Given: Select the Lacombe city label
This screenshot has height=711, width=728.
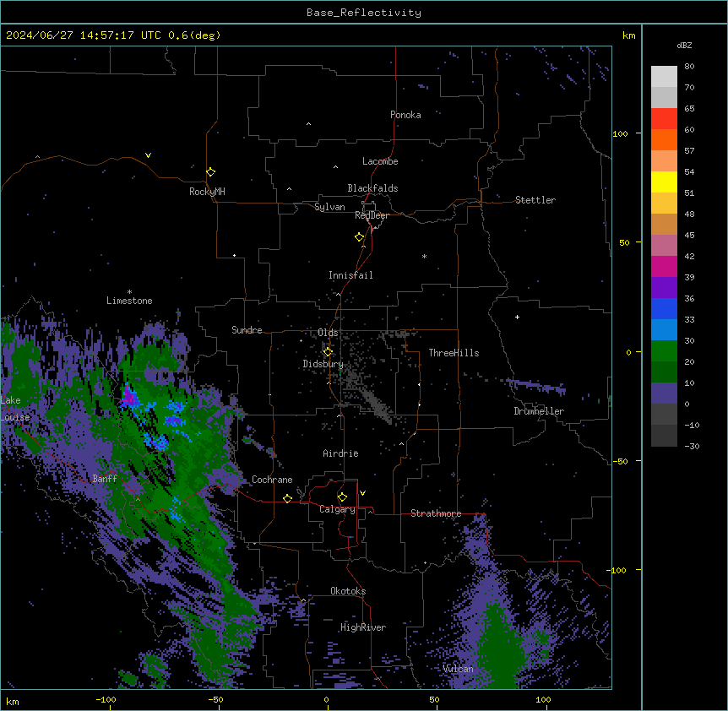Looking at the screenshot, I should tap(380, 161).
